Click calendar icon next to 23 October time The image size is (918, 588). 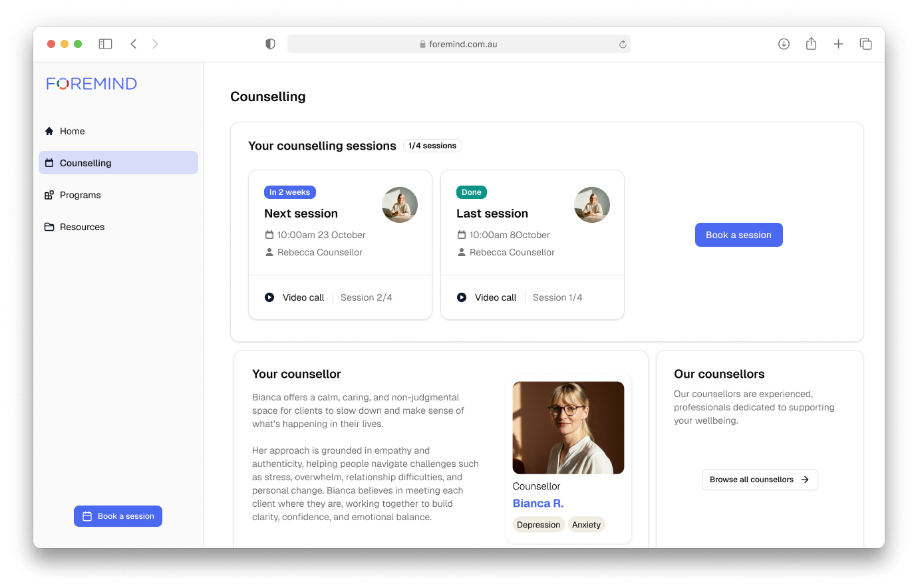(269, 235)
